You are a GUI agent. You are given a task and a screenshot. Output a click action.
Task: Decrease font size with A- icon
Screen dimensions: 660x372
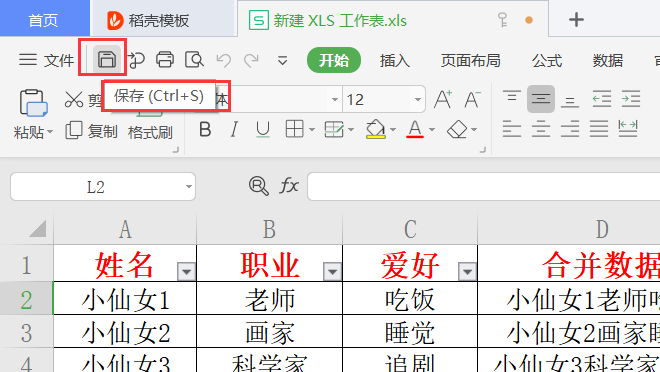(x=472, y=99)
